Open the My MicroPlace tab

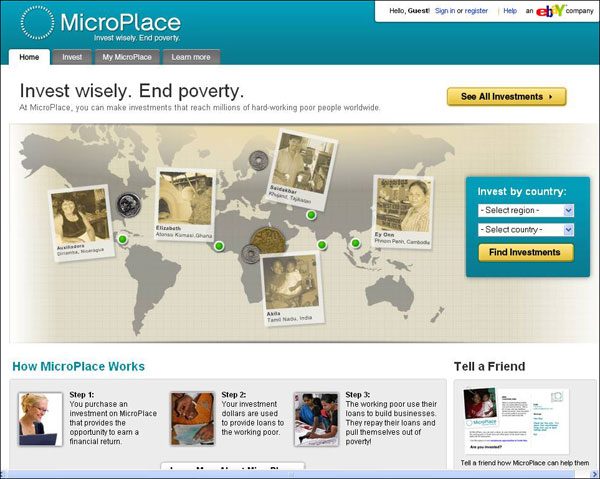coord(127,57)
